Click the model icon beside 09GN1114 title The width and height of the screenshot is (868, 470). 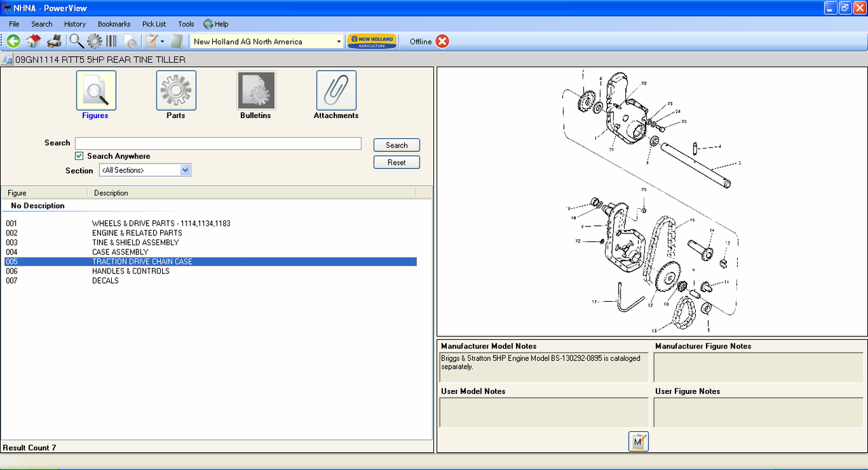tap(7, 60)
